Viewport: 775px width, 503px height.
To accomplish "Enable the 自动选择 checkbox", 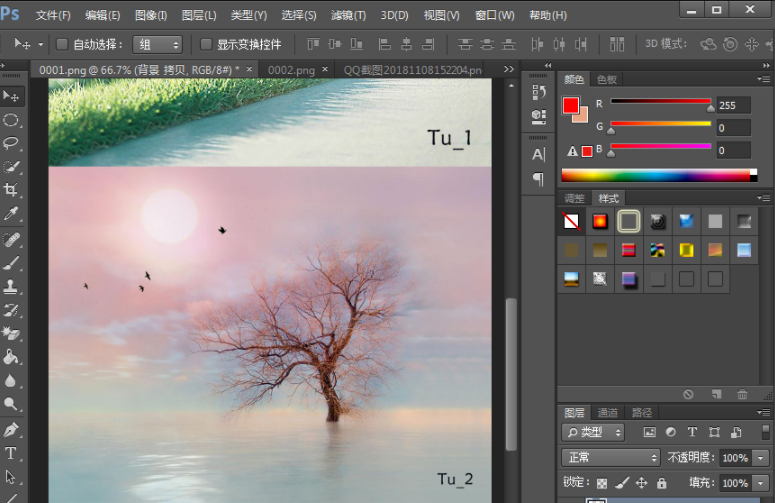I will (62, 44).
